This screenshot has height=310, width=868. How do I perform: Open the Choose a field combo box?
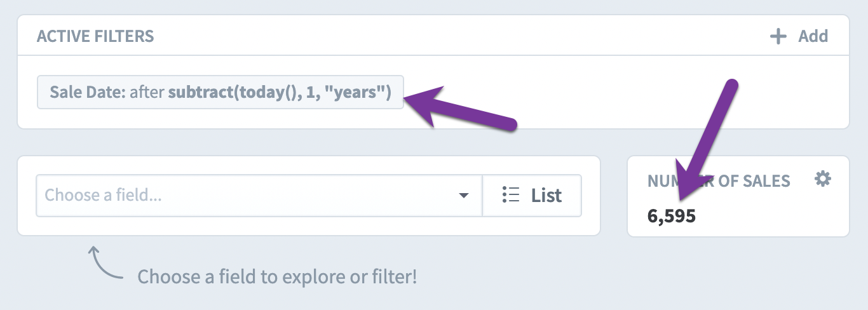pyautogui.click(x=259, y=196)
